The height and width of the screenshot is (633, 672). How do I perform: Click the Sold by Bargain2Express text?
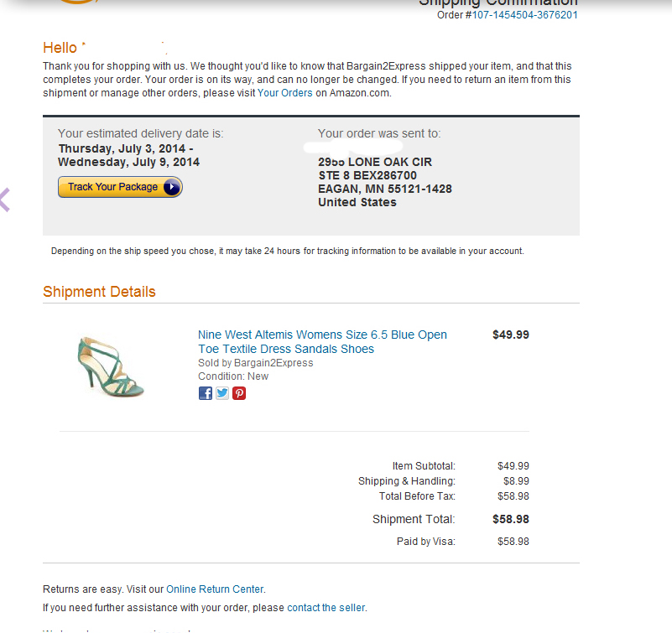(x=255, y=363)
